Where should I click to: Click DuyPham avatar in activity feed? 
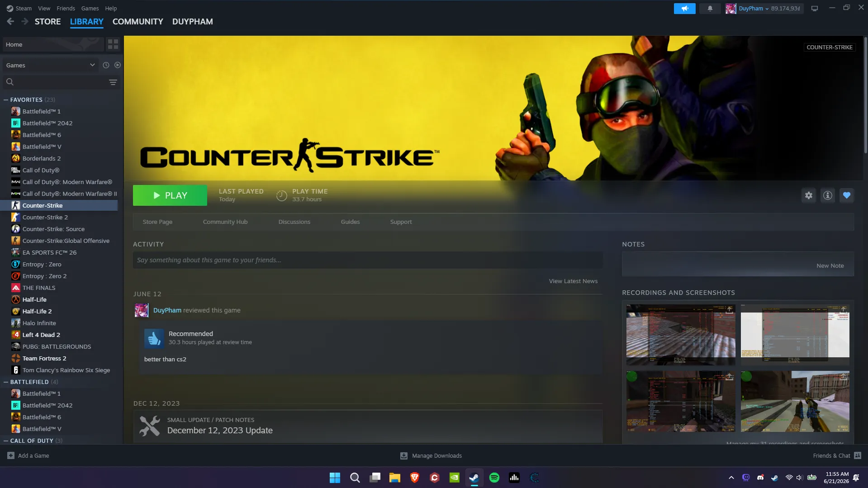(x=142, y=310)
